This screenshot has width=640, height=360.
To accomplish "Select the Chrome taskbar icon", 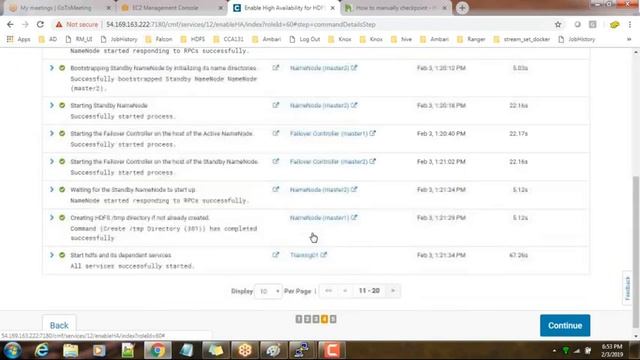I will 157,350.
